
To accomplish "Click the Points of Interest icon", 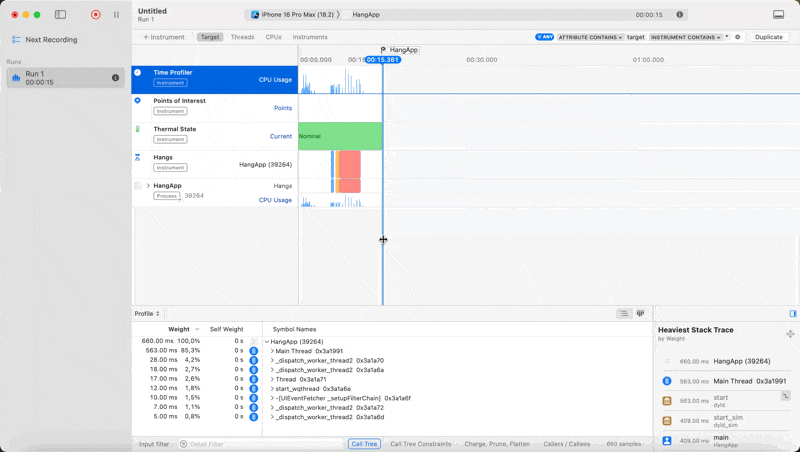I will coord(138,101).
